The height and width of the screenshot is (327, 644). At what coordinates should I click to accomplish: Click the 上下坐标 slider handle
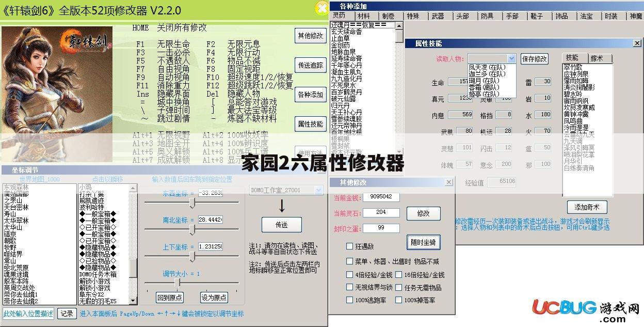192,256
